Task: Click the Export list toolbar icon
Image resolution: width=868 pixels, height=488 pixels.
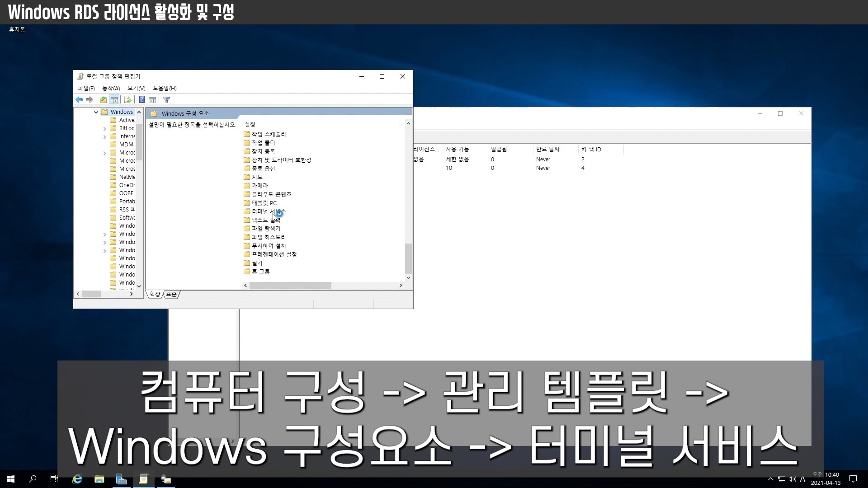Action: (127, 99)
